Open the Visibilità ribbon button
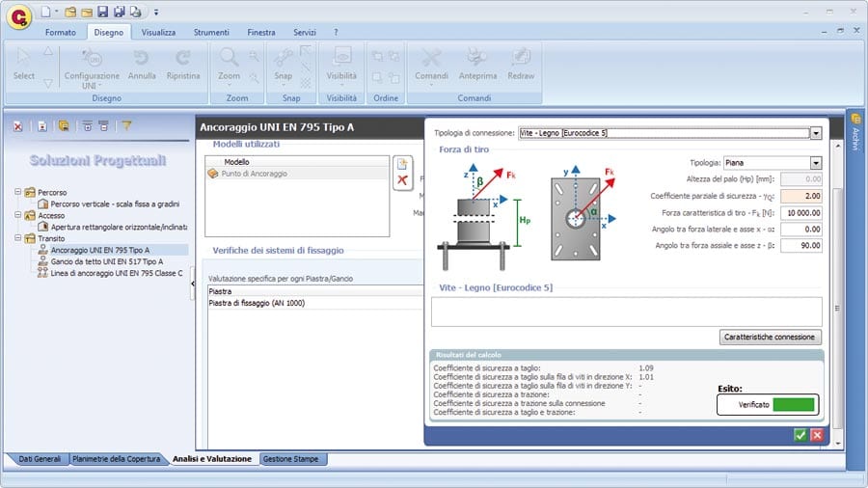Viewport: 868px width, 488px height. (x=341, y=68)
